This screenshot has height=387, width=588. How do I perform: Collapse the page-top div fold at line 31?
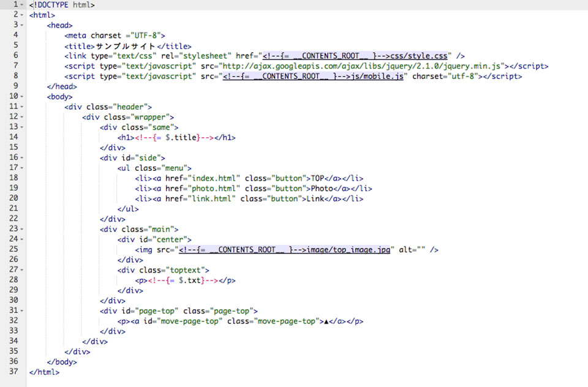pos(22,311)
